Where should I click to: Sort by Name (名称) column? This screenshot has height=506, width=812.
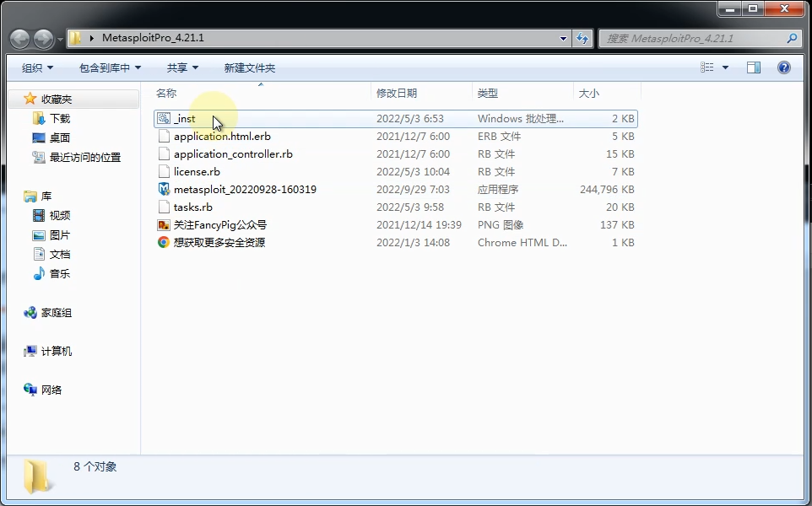click(166, 93)
